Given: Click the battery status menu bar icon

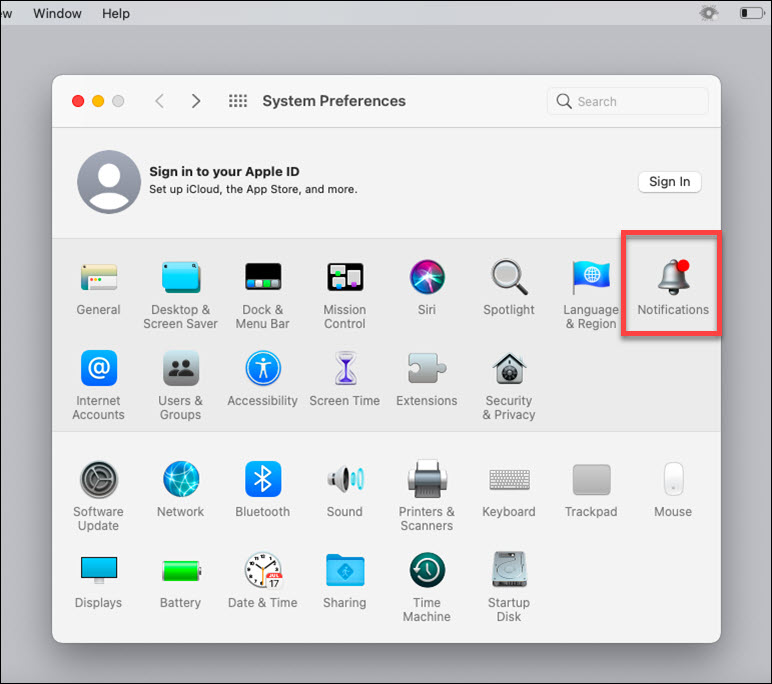Looking at the screenshot, I should tap(752, 13).
